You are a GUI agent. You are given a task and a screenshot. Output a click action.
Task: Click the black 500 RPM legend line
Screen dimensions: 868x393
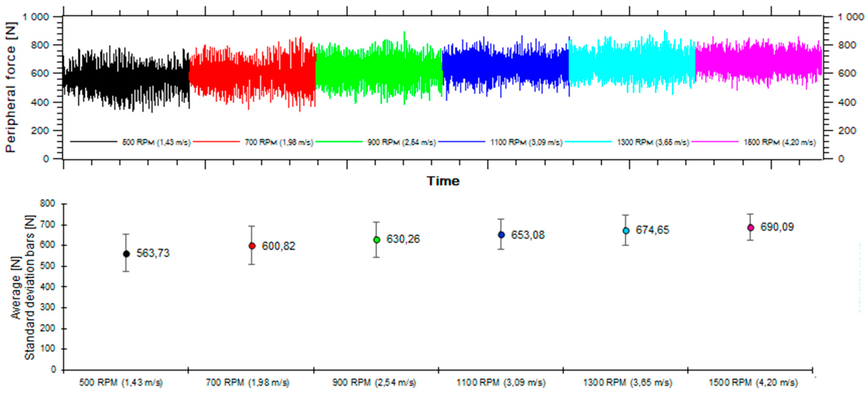pos(94,142)
